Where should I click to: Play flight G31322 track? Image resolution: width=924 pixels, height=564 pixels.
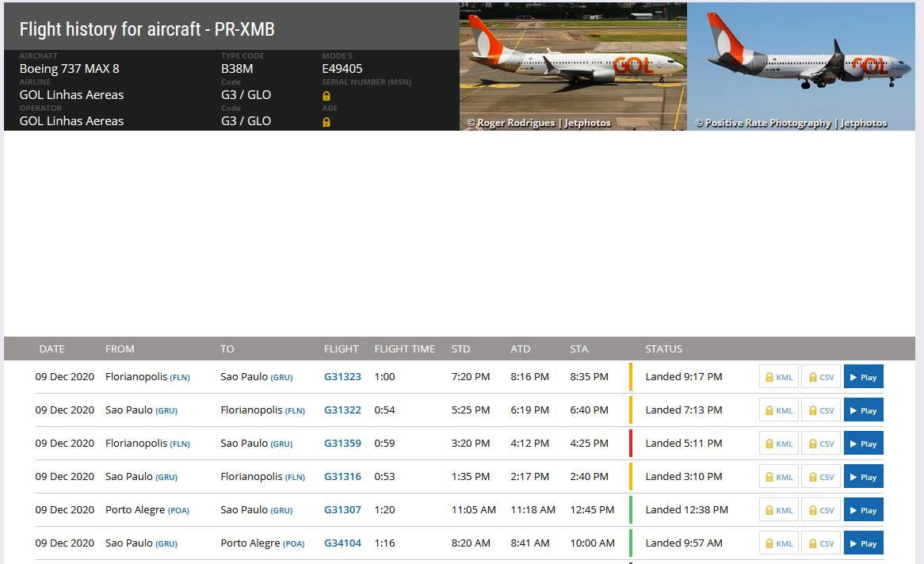863,410
